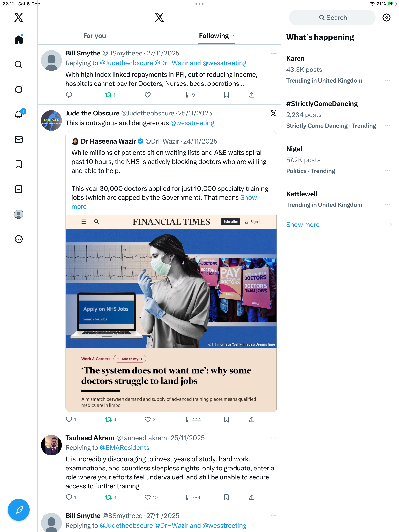The width and height of the screenshot is (399, 532).
Task: Switch to the For you tab
Action: click(94, 36)
